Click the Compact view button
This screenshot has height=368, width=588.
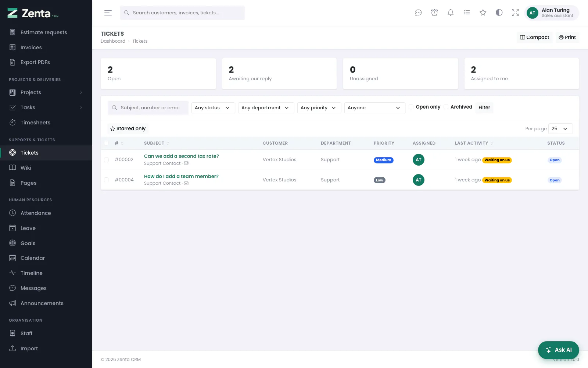534,37
